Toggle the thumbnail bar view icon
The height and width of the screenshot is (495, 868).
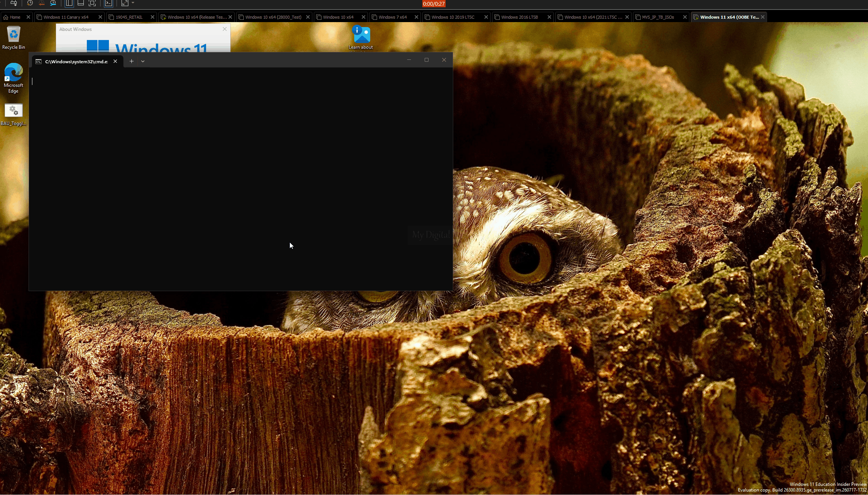point(81,3)
